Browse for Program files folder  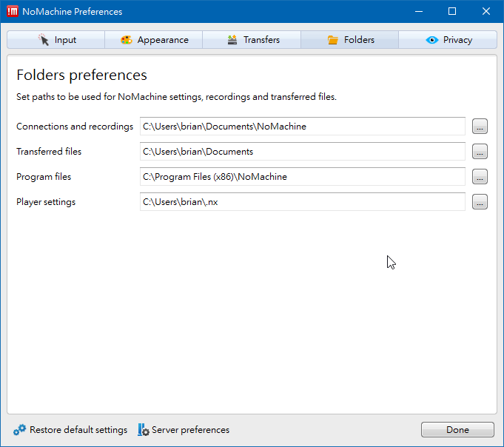[480, 177]
